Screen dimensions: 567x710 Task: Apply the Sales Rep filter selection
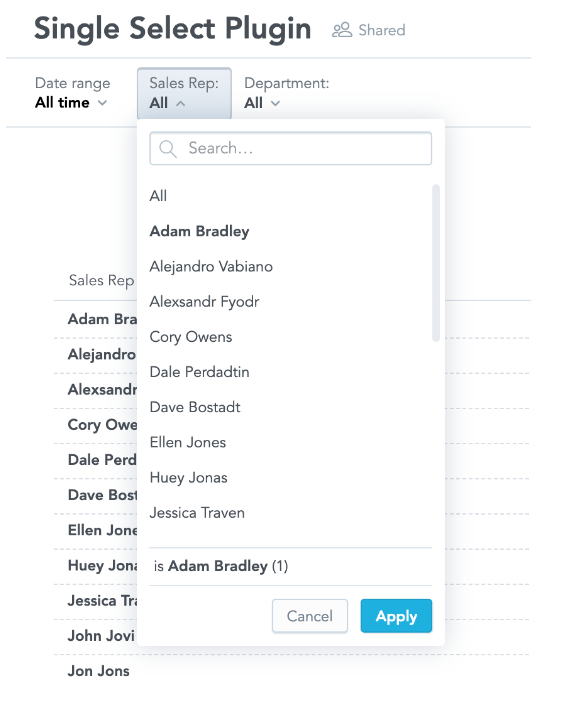click(x=396, y=616)
